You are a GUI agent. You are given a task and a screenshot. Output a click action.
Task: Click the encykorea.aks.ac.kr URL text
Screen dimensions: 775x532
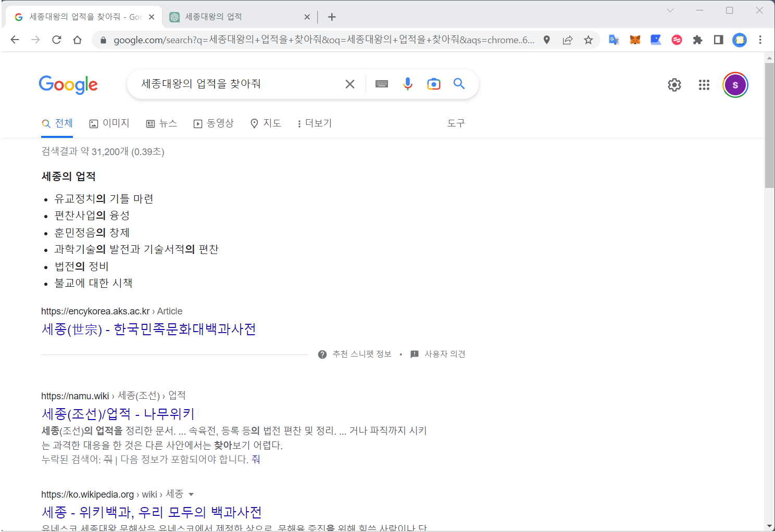point(95,311)
